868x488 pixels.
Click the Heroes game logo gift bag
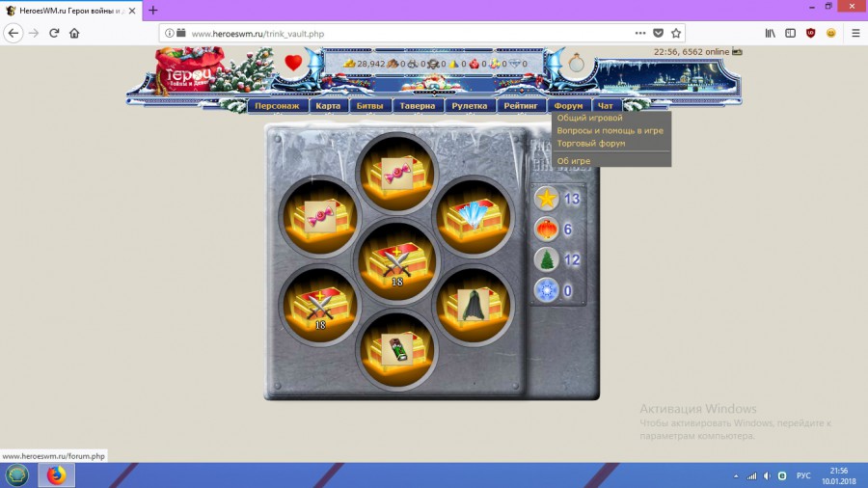189,70
